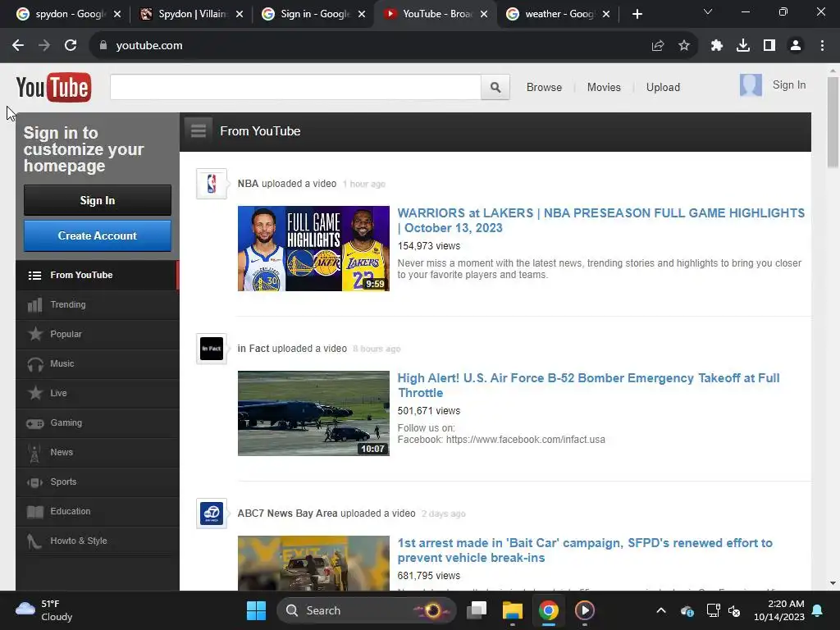Select Sports in the sidebar

tap(98, 482)
